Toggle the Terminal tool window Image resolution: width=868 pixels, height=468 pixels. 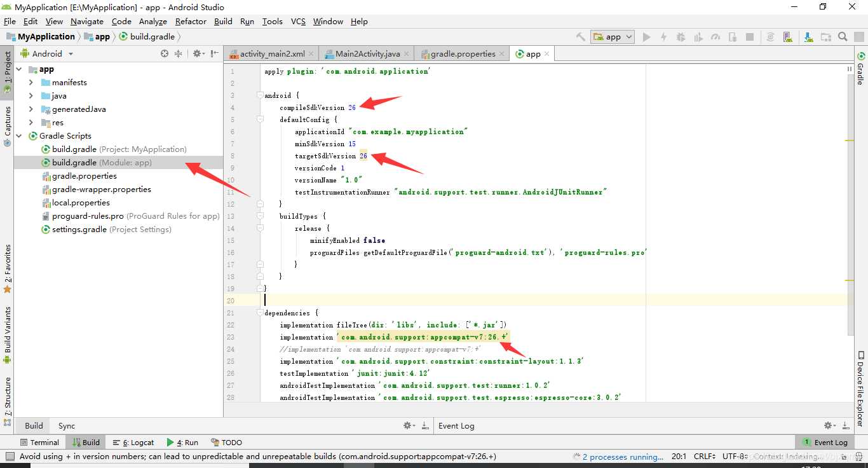coord(39,442)
